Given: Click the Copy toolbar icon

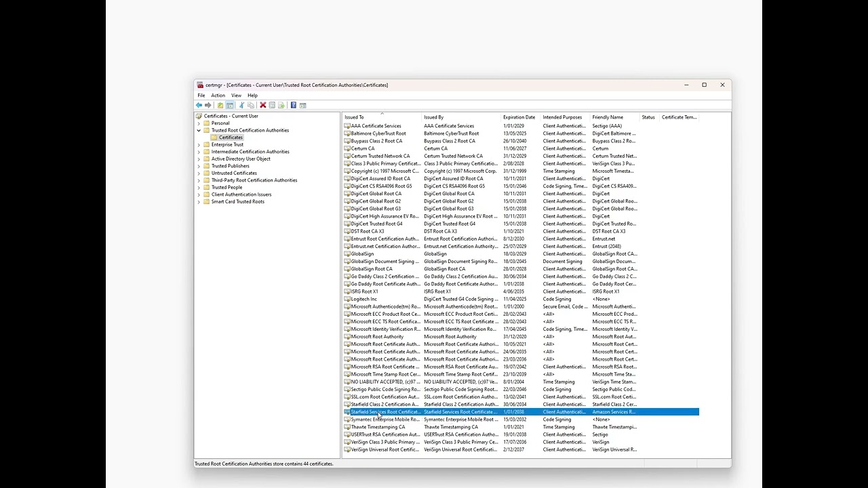Looking at the screenshot, I should click(x=251, y=105).
